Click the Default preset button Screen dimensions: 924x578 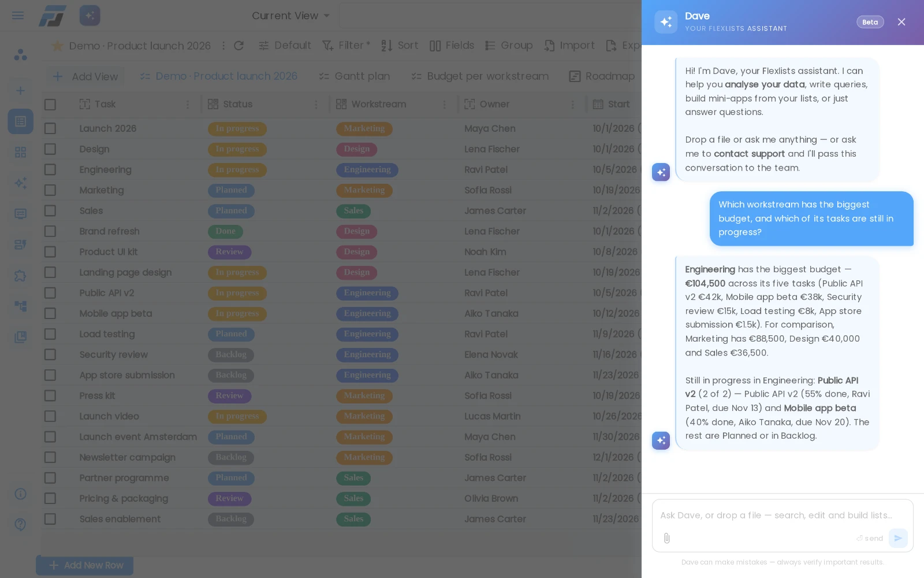click(285, 46)
